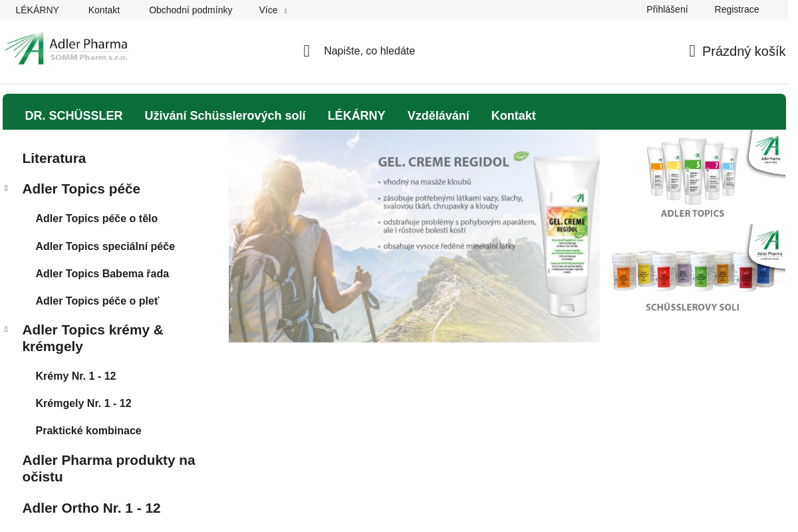Collapse Adler Topics krémy & krémgely arrow

[x=7, y=329]
